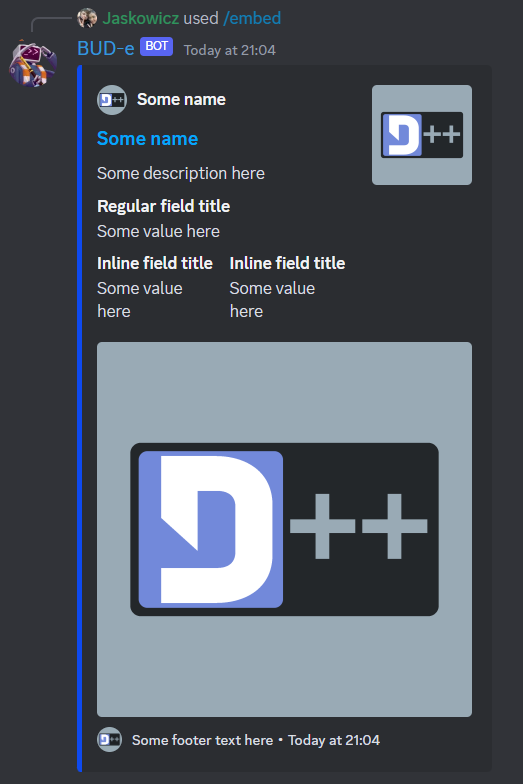Click the embed author 'Some name' text

click(181, 100)
